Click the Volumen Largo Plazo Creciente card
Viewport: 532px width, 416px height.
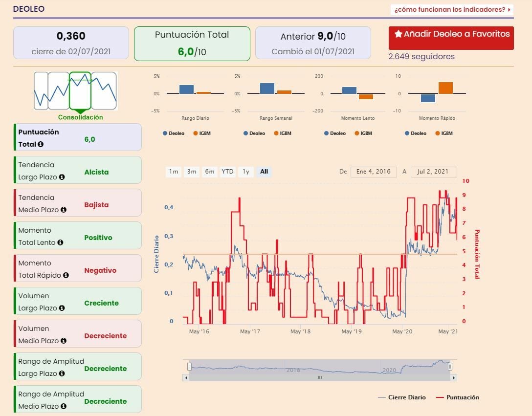point(78,301)
